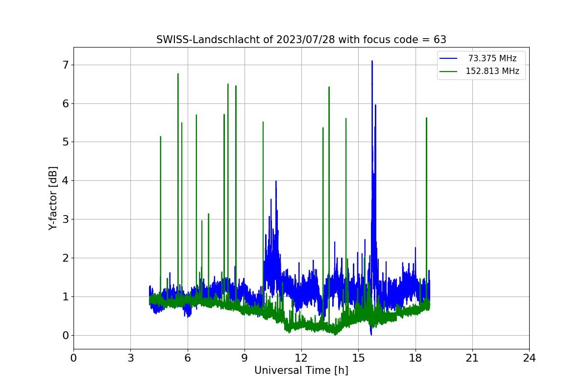Click the Universal Time [h] axis label
Viewport: 588px width, 392px height.
[x=301, y=371]
